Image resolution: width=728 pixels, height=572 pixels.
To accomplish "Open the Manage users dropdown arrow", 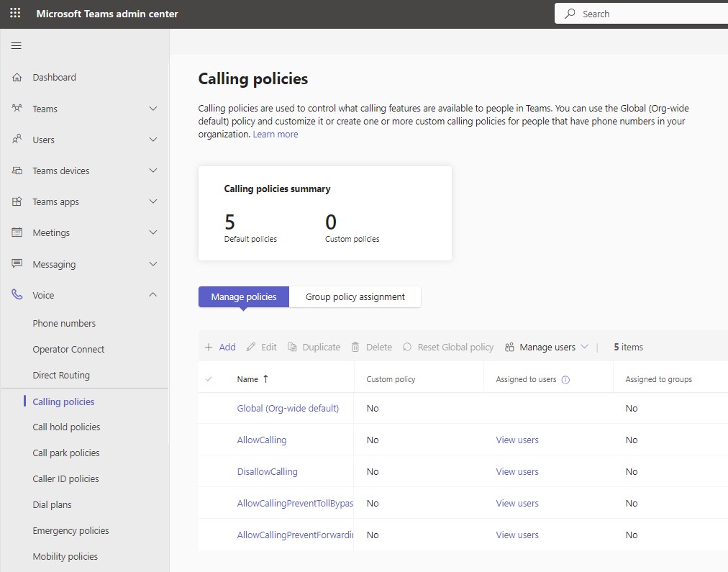I will (x=585, y=347).
